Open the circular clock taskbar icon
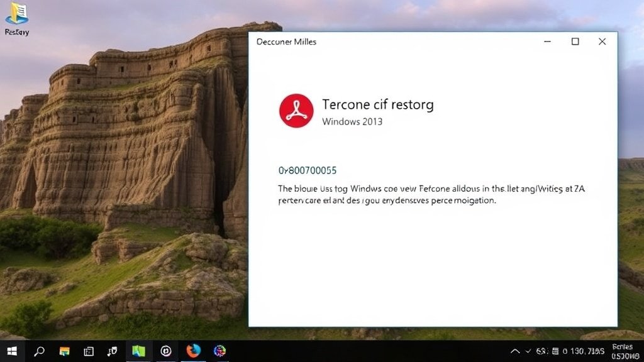The height and width of the screenshot is (362, 644). [x=166, y=351]
